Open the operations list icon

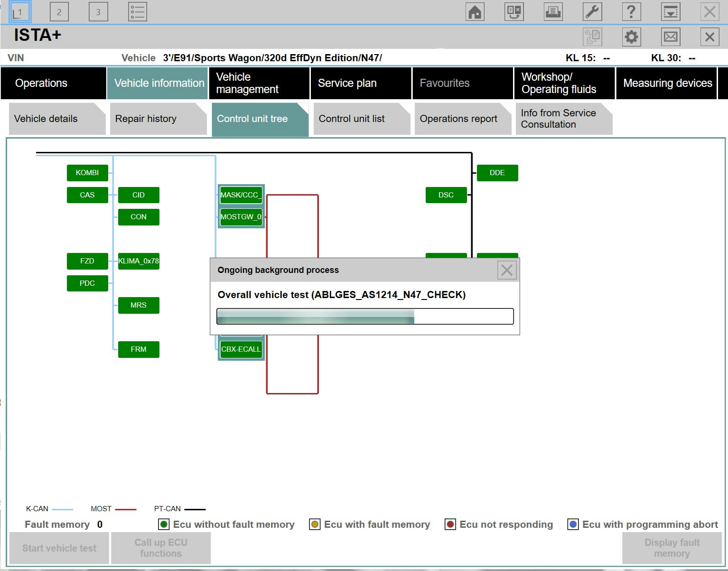point(138,11)
